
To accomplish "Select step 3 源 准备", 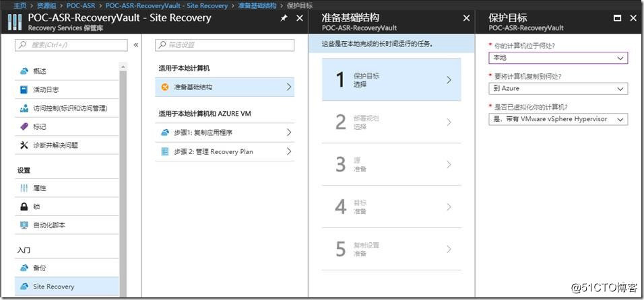I will click(391, 164).
